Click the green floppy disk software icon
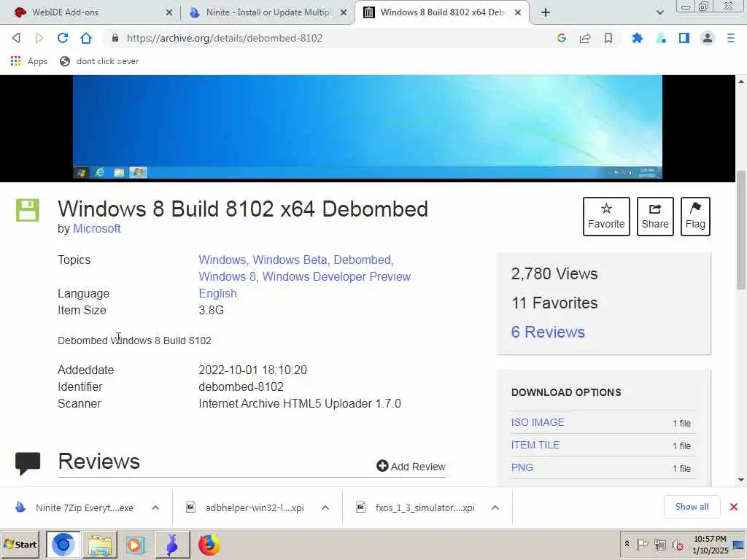747x560 pixels. click(x=27, y=210)
